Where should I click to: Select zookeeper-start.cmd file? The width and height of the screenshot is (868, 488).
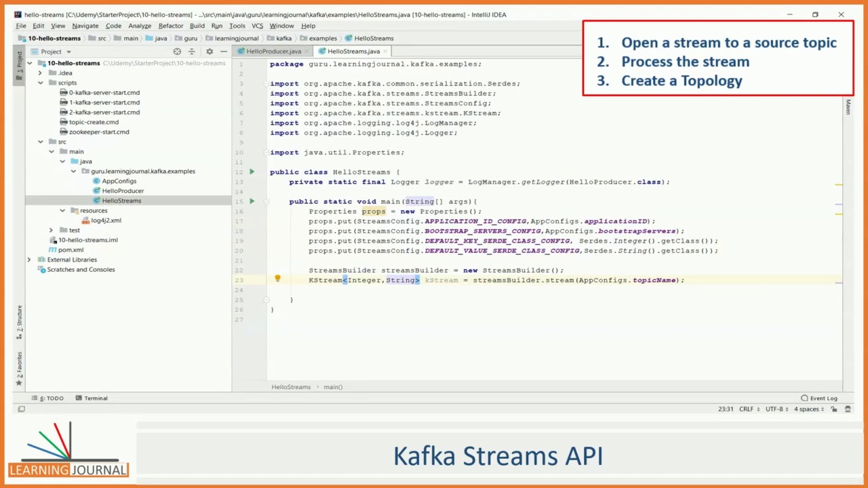99,132
